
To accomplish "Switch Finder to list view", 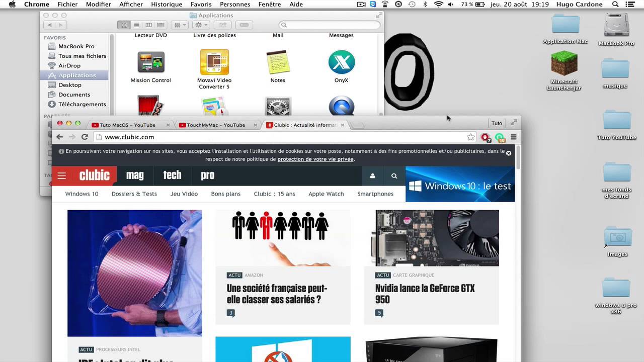I will click(x=136, y=25).
